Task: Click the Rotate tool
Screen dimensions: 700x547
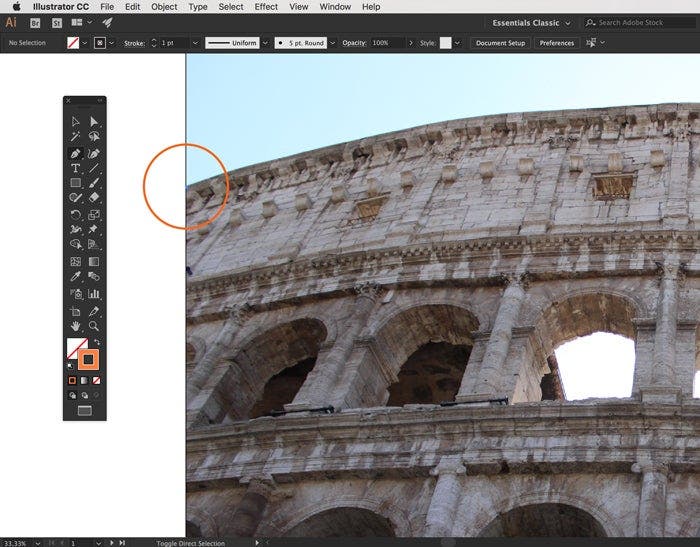Action: click(75, 214)
